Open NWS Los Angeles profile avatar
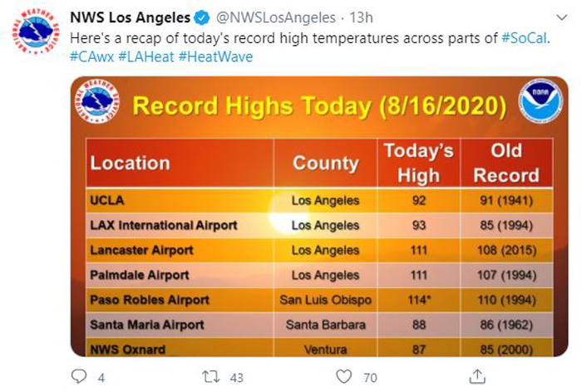Viewport: 582px width, 392px height. [35, 32]
